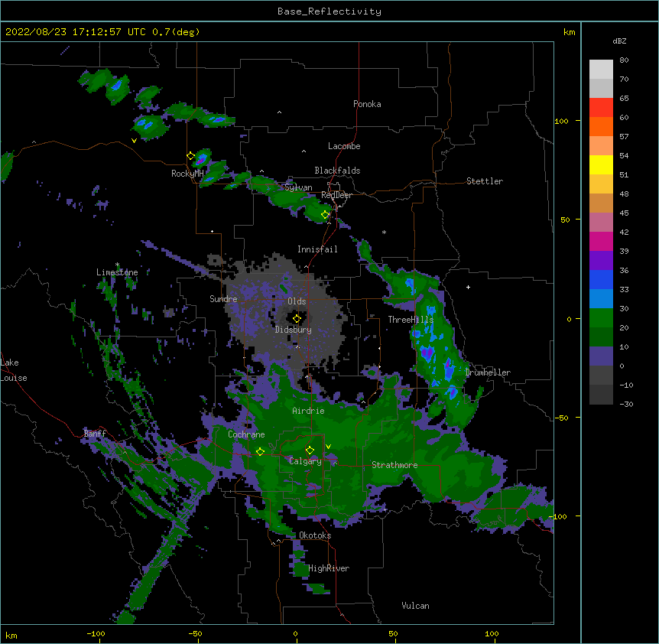
Task: Click the yellow diamond marker below Cochrane label
Action: tap(260, 451)
